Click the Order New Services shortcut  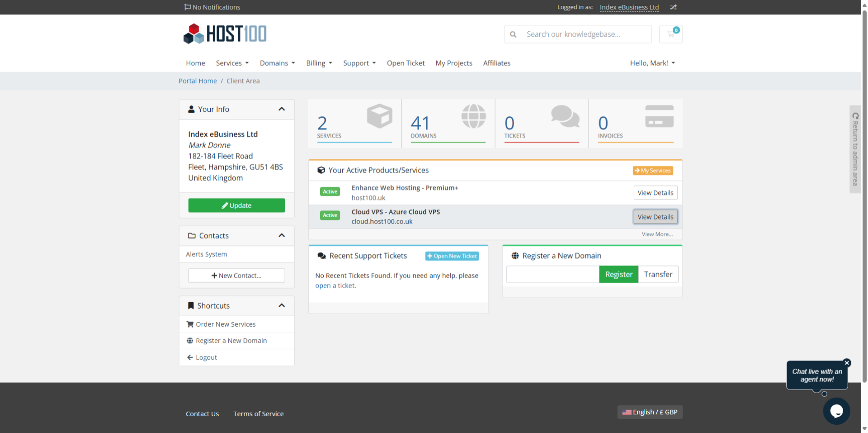[x=236, y=324]
